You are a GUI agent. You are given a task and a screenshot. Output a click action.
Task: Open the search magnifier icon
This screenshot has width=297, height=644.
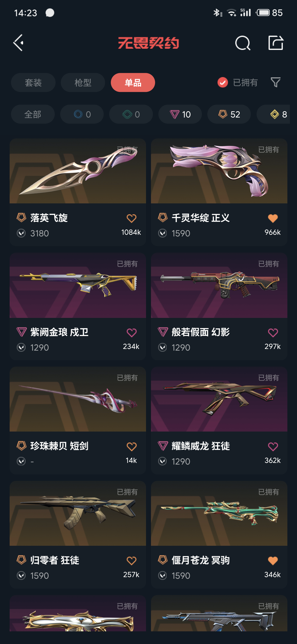pos(243,43)
